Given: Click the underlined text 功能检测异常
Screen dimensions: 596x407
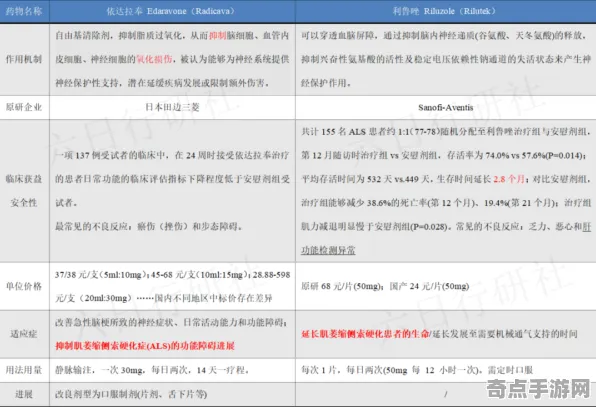Looking at the screenshot, I should click(328, 250).
